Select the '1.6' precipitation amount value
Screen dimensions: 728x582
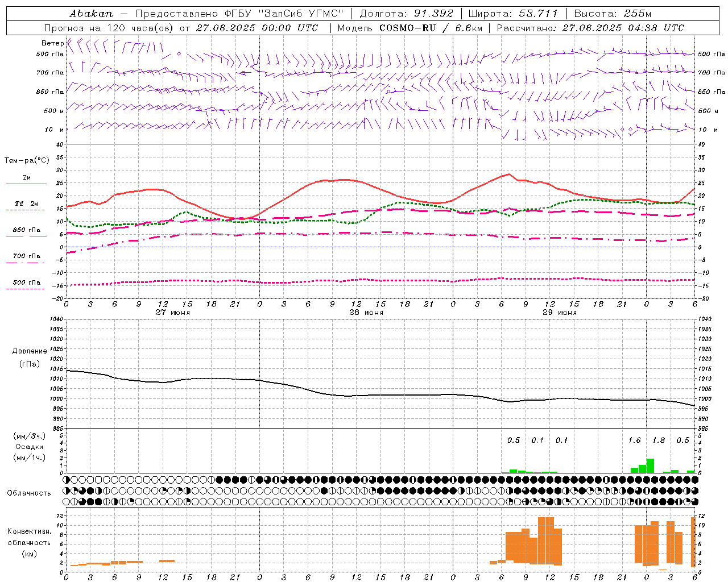coord(634,440)
